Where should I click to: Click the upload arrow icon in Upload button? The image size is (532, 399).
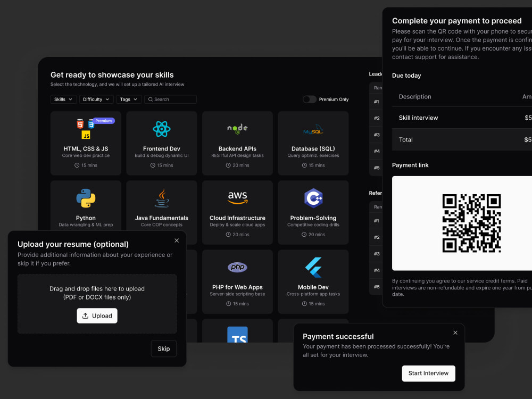click(x=86, y=316)
